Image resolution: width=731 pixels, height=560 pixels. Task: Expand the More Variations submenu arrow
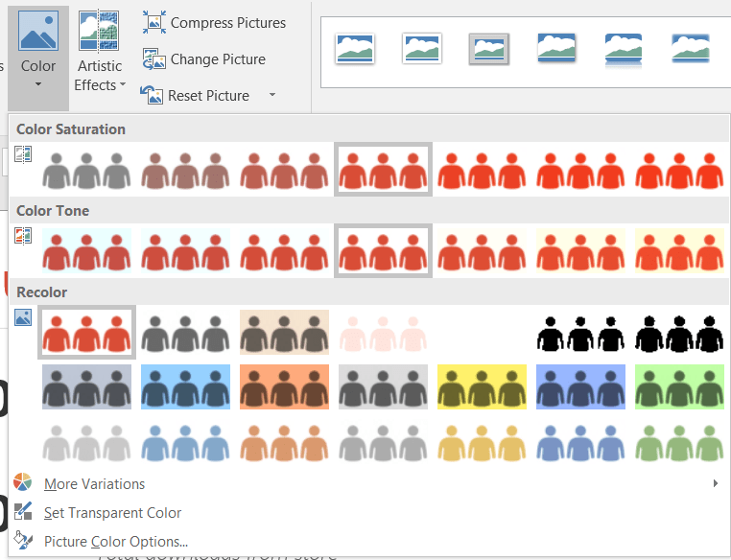(716, 483)
